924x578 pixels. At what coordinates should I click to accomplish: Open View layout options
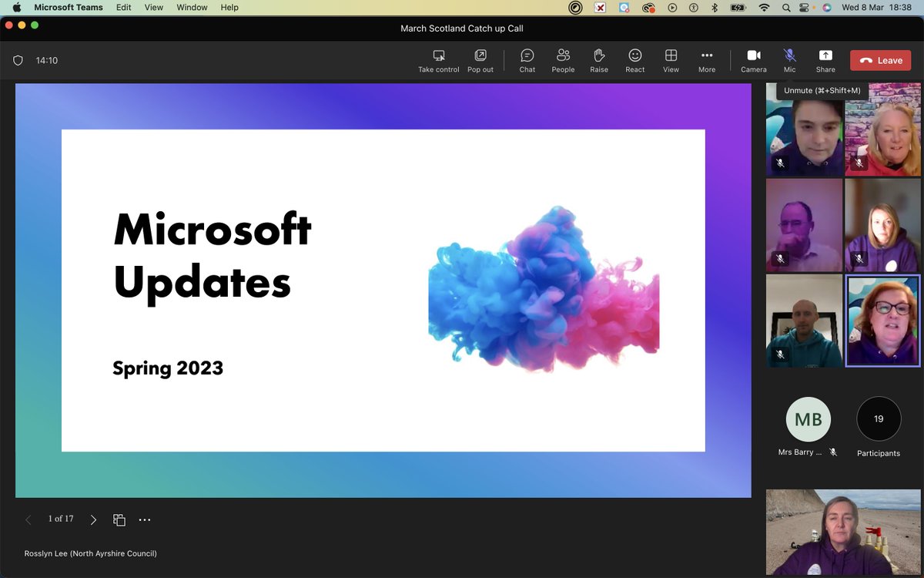tap(670, 60)
